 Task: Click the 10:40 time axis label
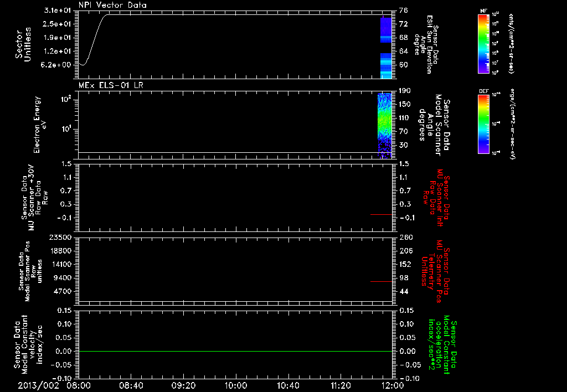tap(288, 385)
